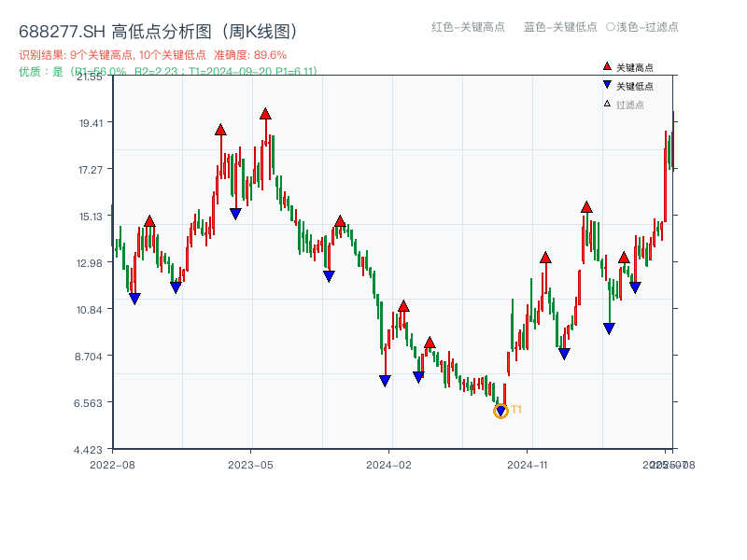Select the blue low marker below the 2024-11 area
This screenshot has height=560, width=747.
pos(564,353)
